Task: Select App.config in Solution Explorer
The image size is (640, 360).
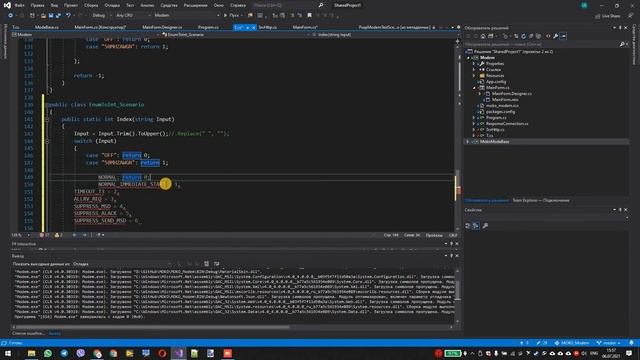Action: point(496,82)
